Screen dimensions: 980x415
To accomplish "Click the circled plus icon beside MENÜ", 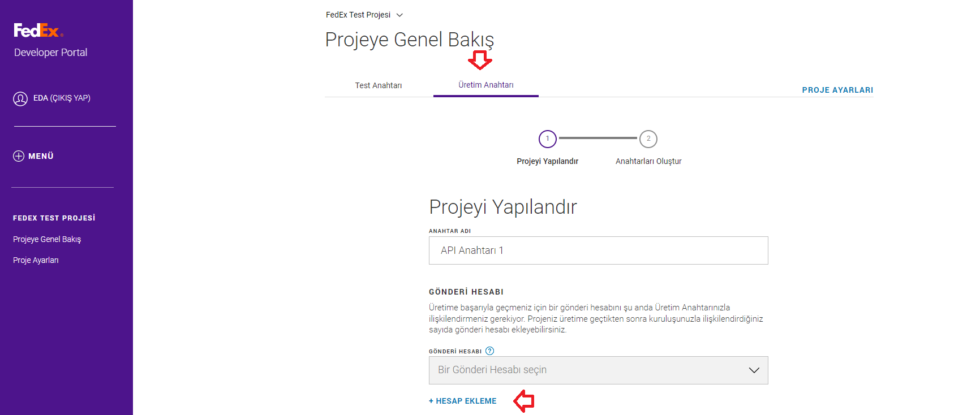I will click(x=19, y=156).
